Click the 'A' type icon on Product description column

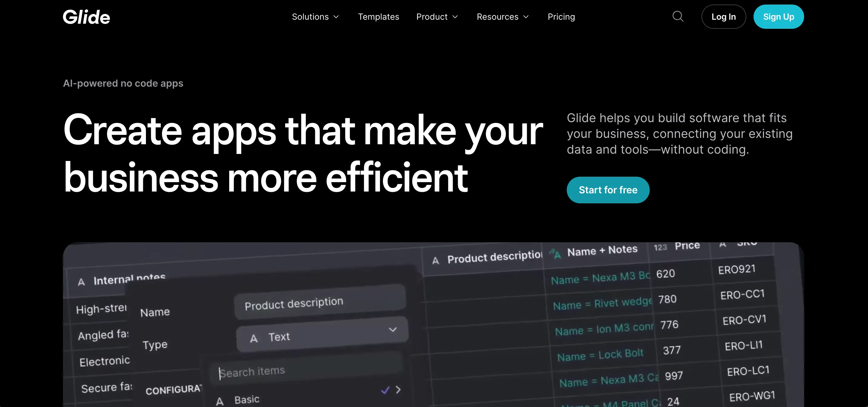click(436, 260)
